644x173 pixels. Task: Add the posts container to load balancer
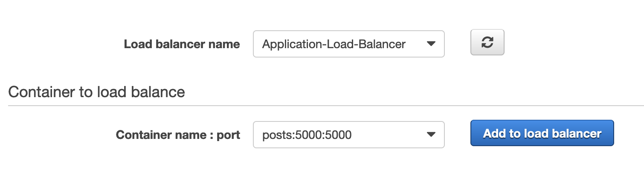pos(542,133)
